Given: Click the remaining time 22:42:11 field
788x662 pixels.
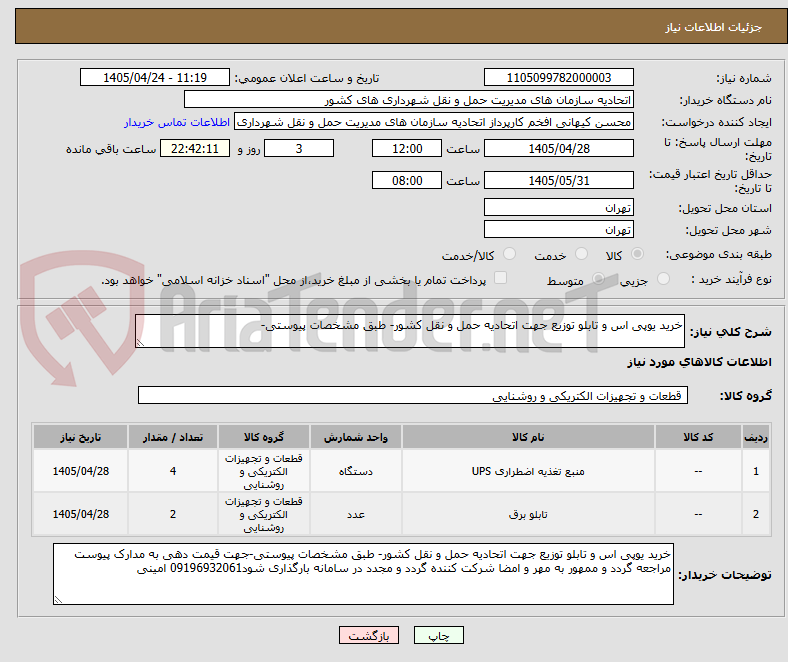Looking at the screenshot, I should coord(195,148).
